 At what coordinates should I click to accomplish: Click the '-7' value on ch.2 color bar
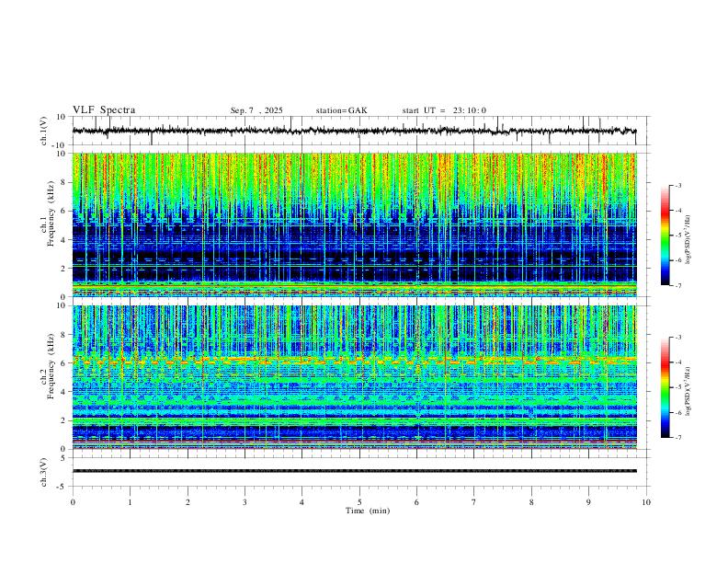coord(677,438)
